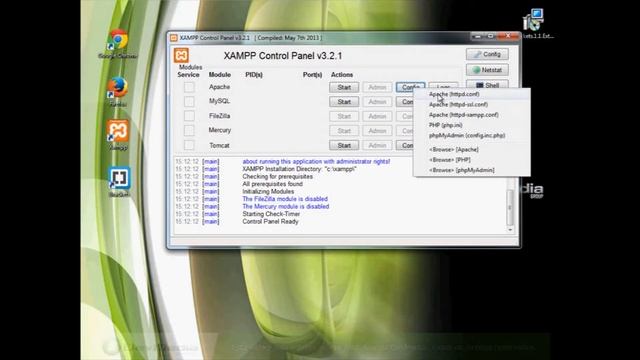The height and width of the screenshot is (360, 640).
Task: Click log line 'The FileZilla module is disabled'
Action: tap(285, 199)
